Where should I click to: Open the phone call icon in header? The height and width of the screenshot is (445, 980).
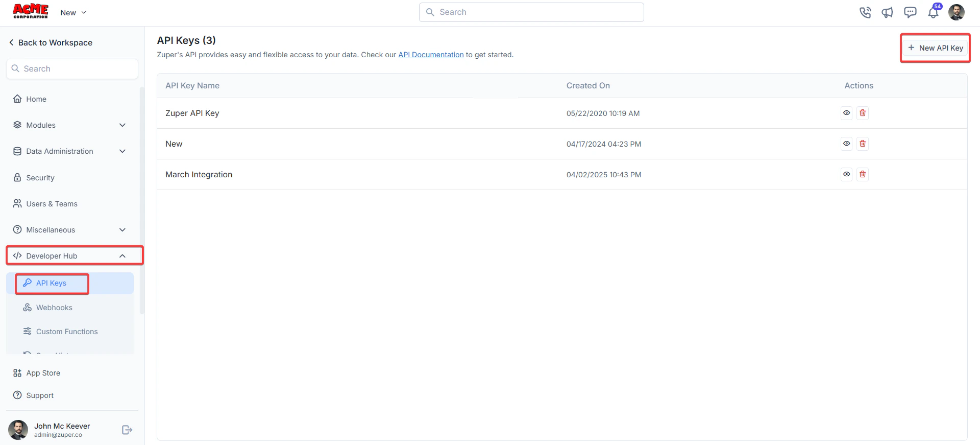[865, 12]
